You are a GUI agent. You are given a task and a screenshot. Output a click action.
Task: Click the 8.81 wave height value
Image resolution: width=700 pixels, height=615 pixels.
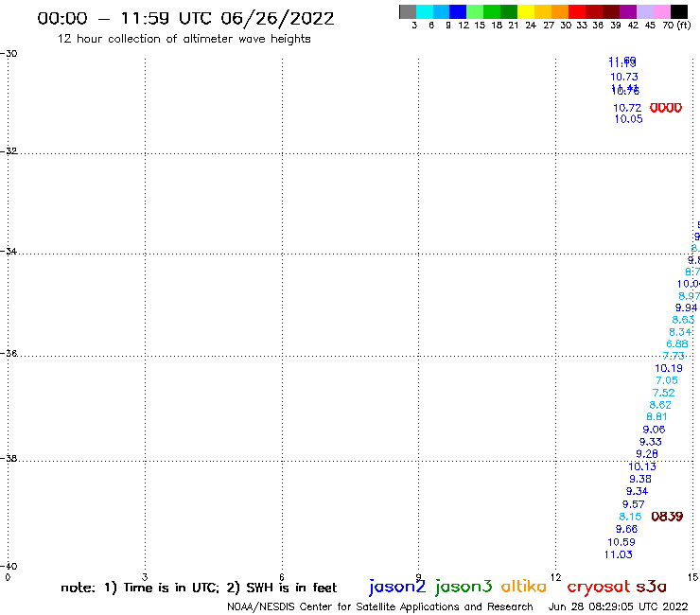(x=656, y=416)
